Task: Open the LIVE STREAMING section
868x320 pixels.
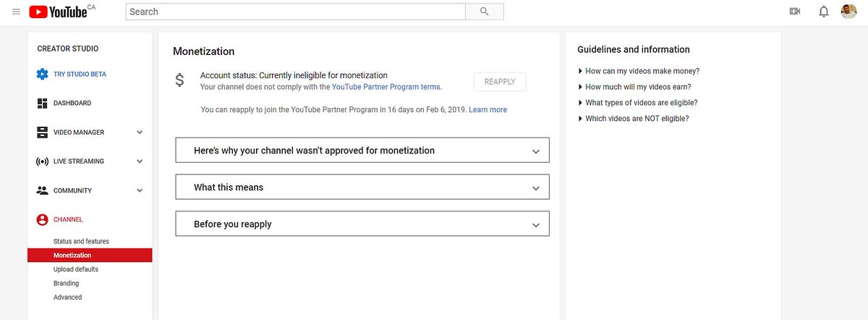Action: (x=79, y=161)
